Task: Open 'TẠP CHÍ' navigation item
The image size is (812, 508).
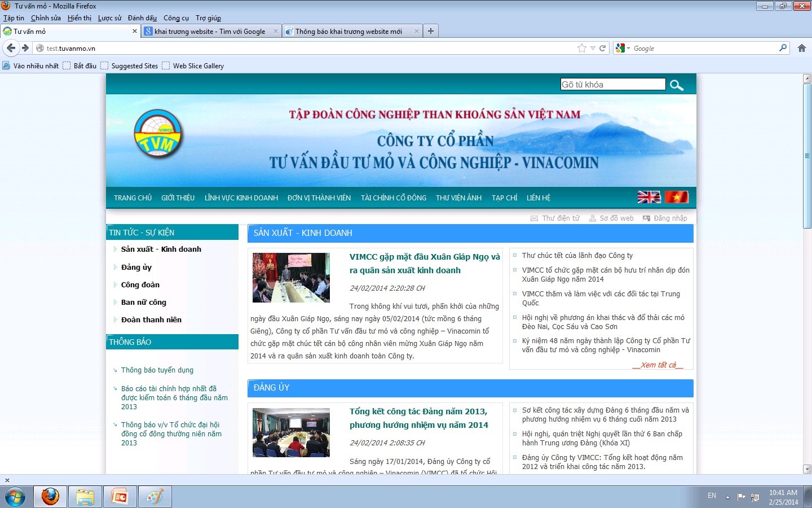Action: pyautogui.click(x=504, y=198)
